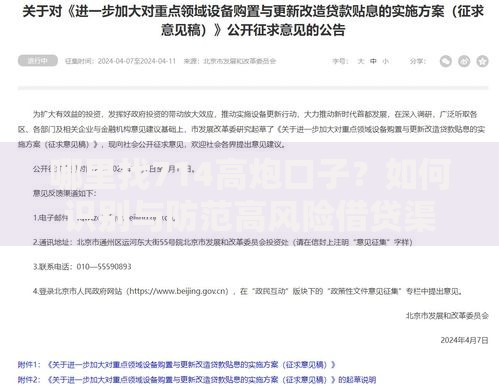The height and width of the screenshot is (388, 499).
Task: Click the 1.电子邮件 email line
Action: point(104,218)
